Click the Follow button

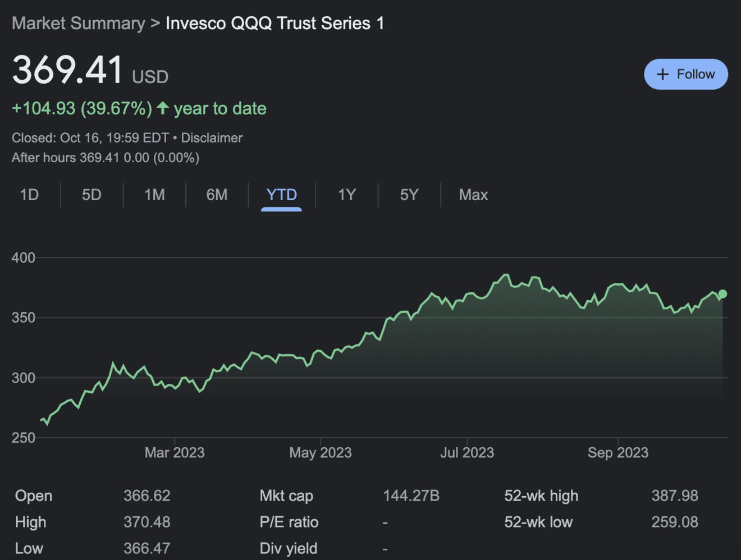[685, 74]
